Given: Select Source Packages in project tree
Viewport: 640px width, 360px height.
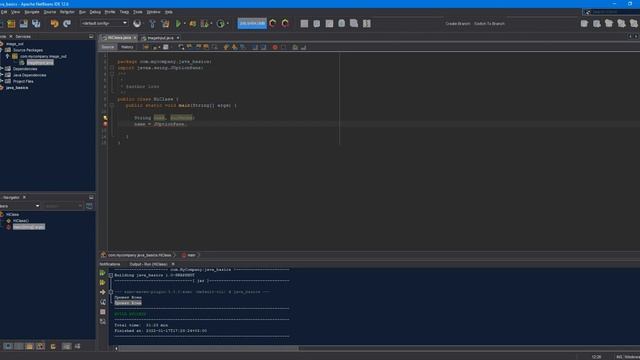Looking at the screenshot, I should [x=28, y=50].
